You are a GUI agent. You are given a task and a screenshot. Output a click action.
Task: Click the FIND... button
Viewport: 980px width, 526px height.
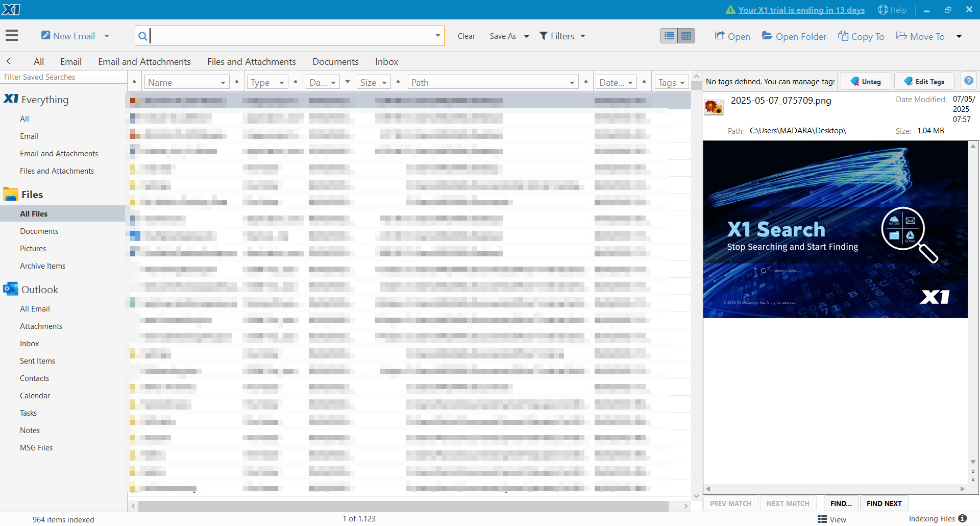tap(841, 504)
